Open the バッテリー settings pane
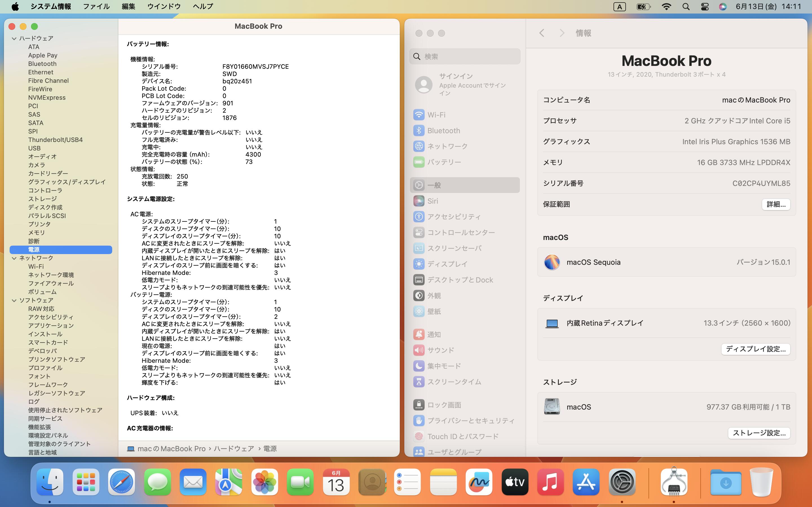This screenshot has width=812, height=507. (x=443, y=162)
